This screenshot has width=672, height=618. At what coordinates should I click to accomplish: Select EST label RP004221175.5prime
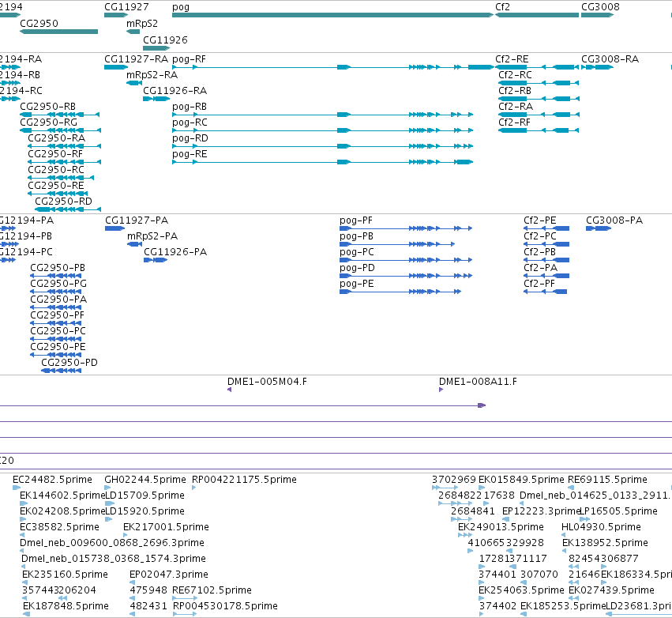(244, 480)
